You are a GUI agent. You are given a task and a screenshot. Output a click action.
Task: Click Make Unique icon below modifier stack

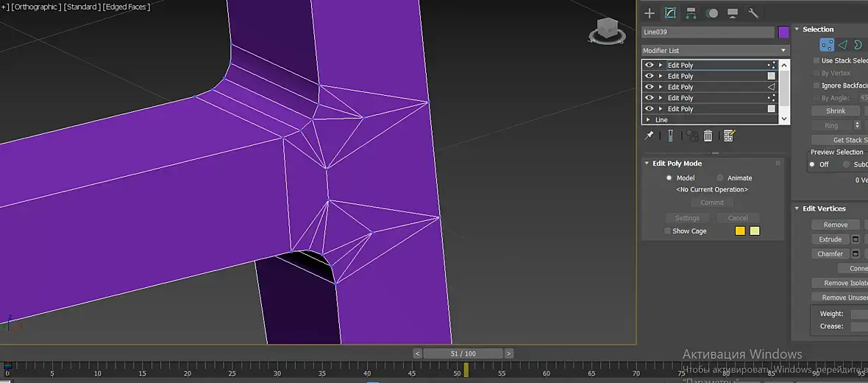click(x=691, y=136)
